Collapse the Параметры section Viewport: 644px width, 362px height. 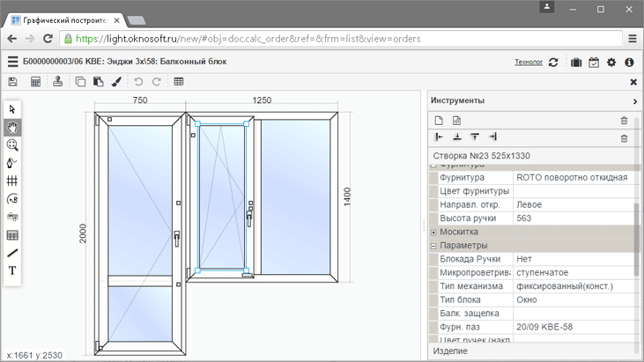[433, 246]
